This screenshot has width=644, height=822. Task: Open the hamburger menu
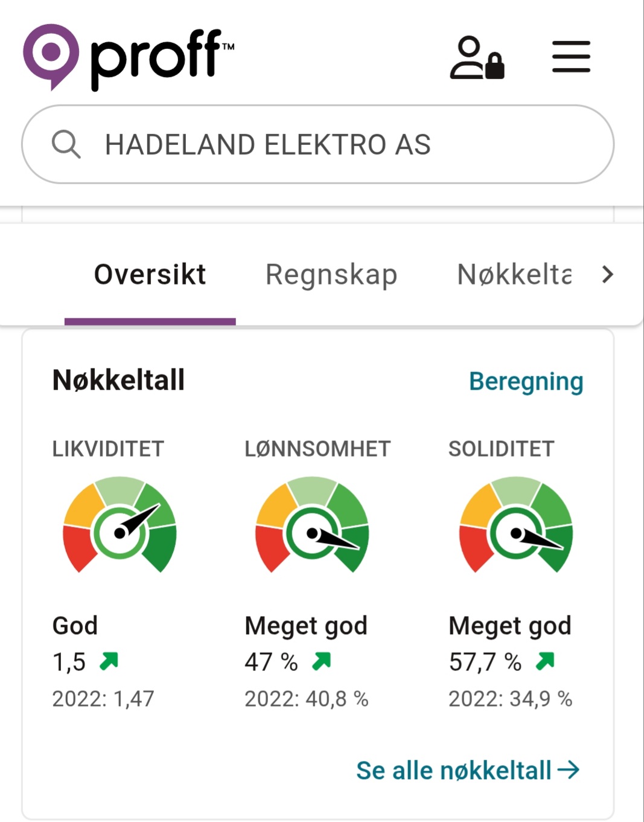click(571, 57)
